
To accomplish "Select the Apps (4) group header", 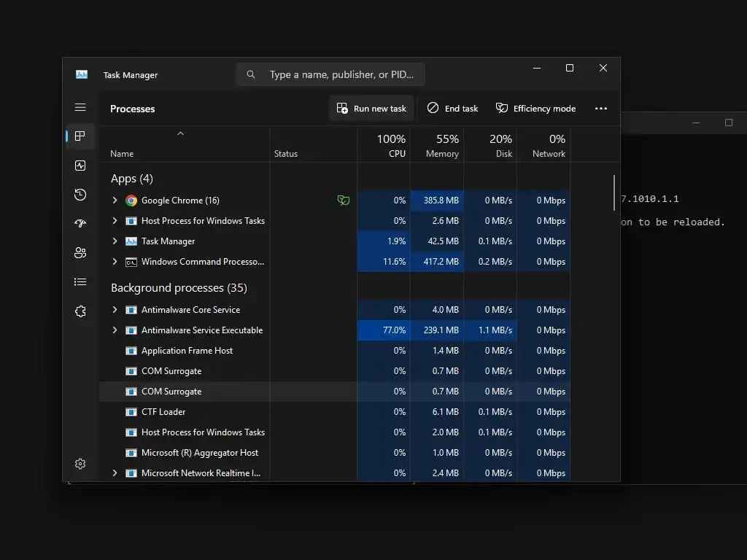I will pyautogui.click(x=131, y=179).
